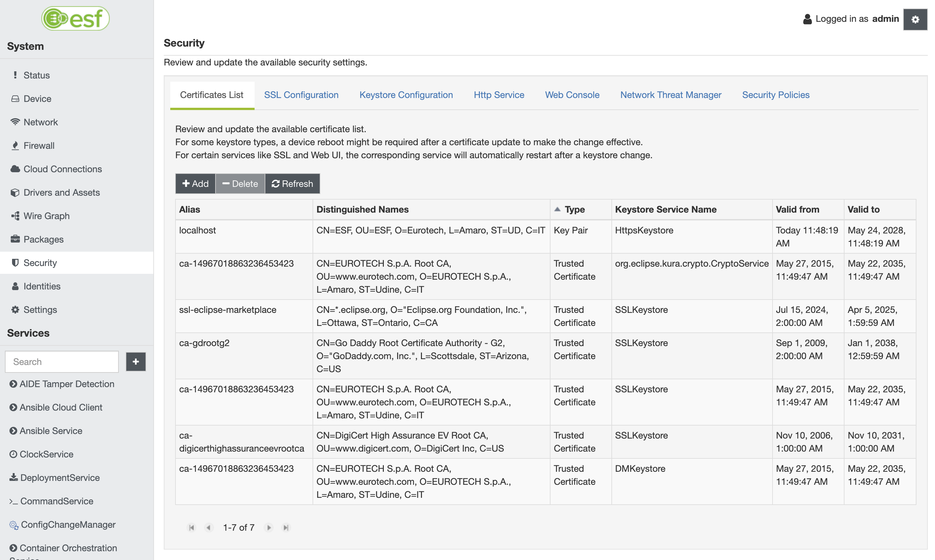The image size is (935, 560).
Task: Click the ESF logo
Action: [76, 18]
